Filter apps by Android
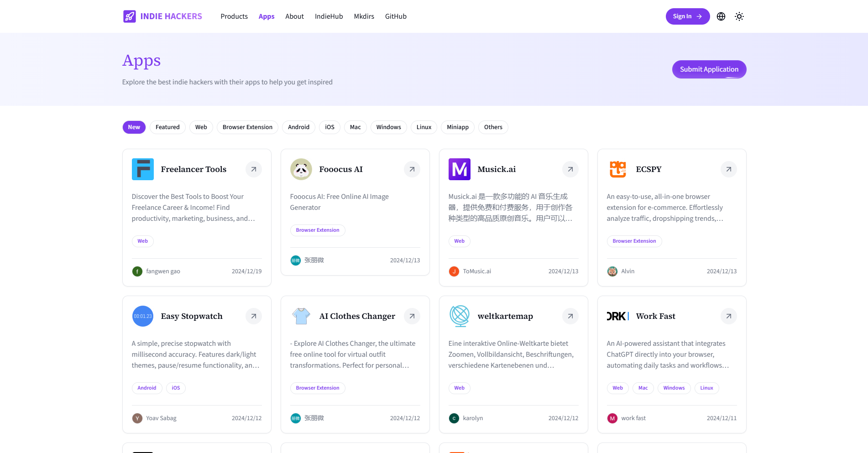Image resolution: width=868 pixels, height=453 pixels. click(298, 127)
